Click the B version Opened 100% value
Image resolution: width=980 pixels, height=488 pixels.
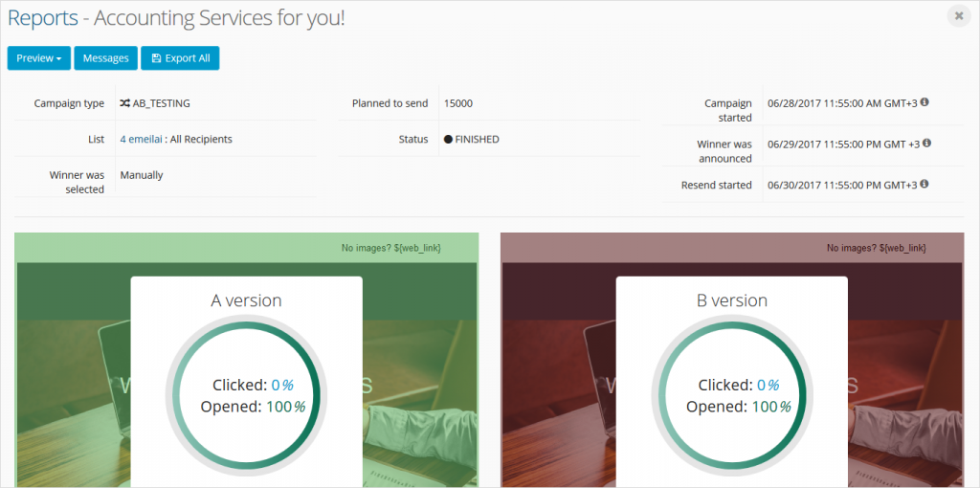(x=771, y=407)
